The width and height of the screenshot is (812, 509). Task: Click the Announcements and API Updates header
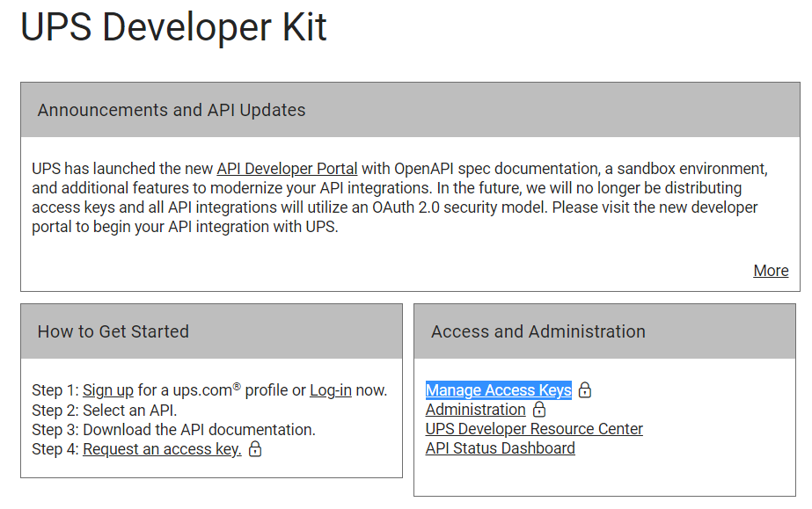click(172, 110)
